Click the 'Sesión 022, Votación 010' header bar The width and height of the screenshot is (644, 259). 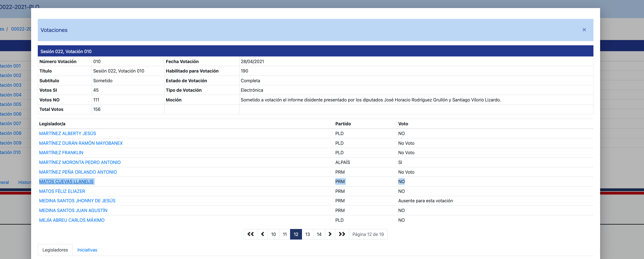pos(315,51)
